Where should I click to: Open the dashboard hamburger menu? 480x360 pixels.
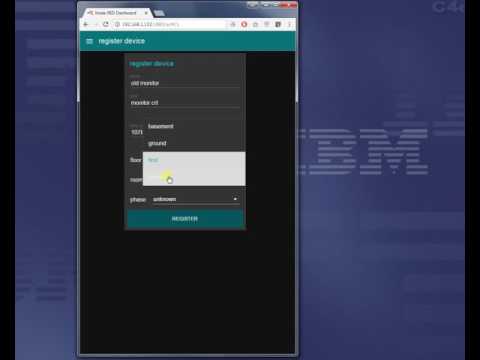[89, 41]
